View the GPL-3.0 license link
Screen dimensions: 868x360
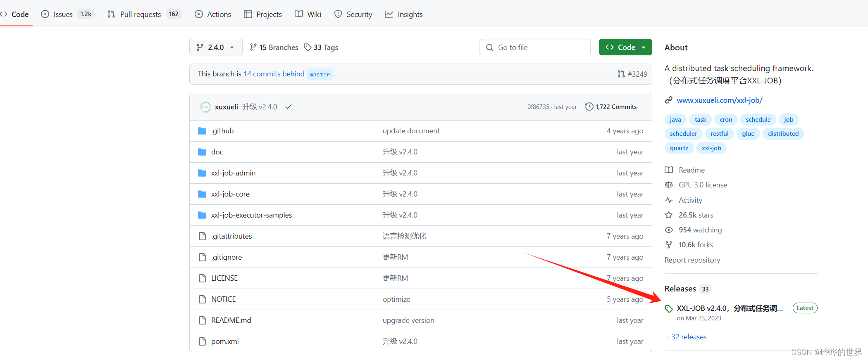pyautogui.click(x=696, y=185)
